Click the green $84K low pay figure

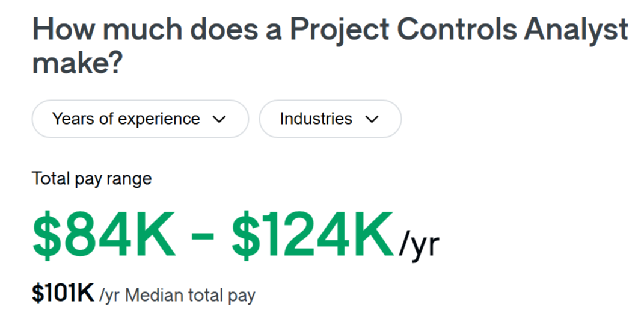(x=104, y=235)
